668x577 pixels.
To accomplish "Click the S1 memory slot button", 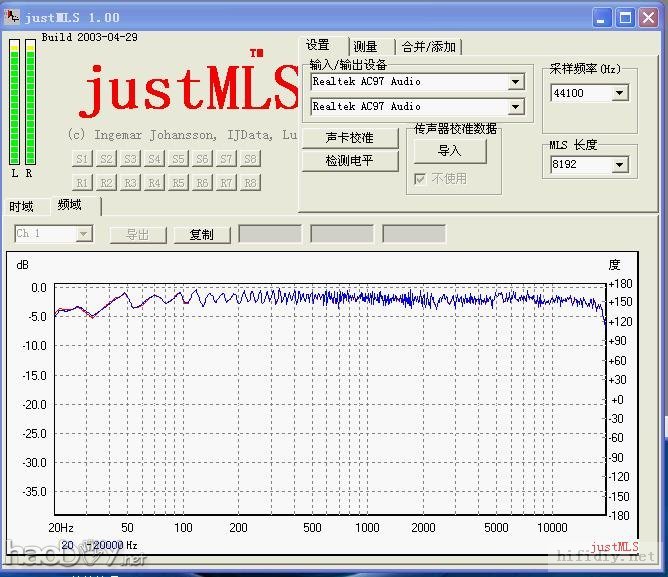I will (82, 159).
